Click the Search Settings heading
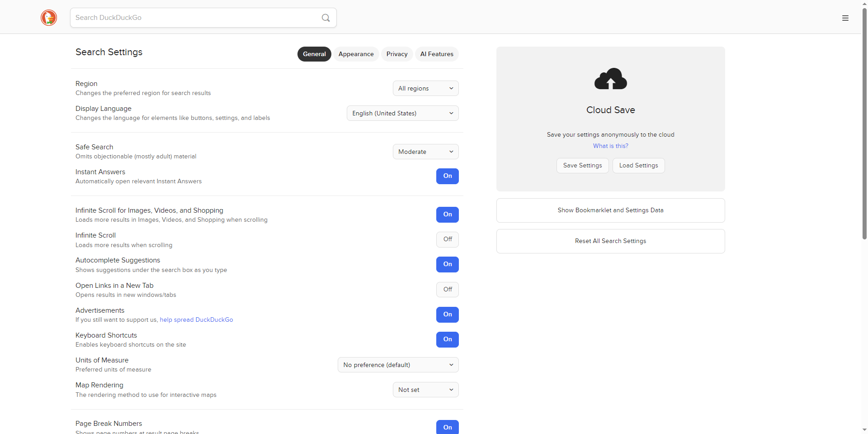The height and width of the screenshot is (434, 868). [109, 52]
